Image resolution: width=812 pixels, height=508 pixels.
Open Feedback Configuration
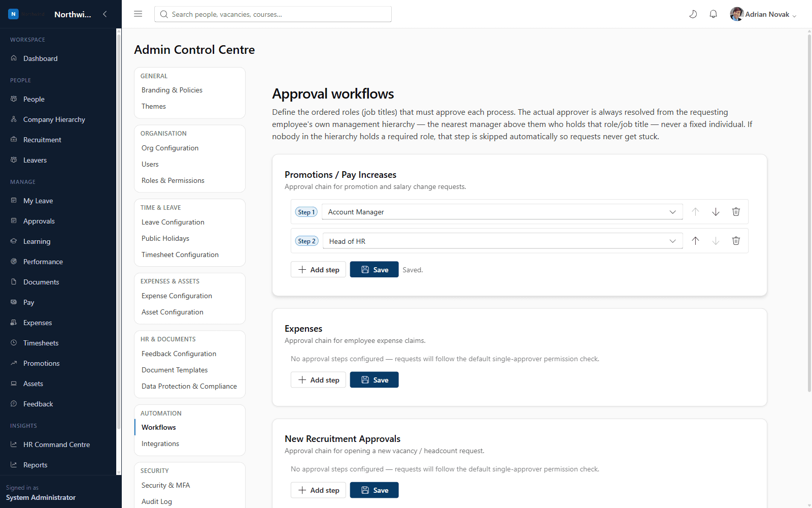[x=179, y=354]
